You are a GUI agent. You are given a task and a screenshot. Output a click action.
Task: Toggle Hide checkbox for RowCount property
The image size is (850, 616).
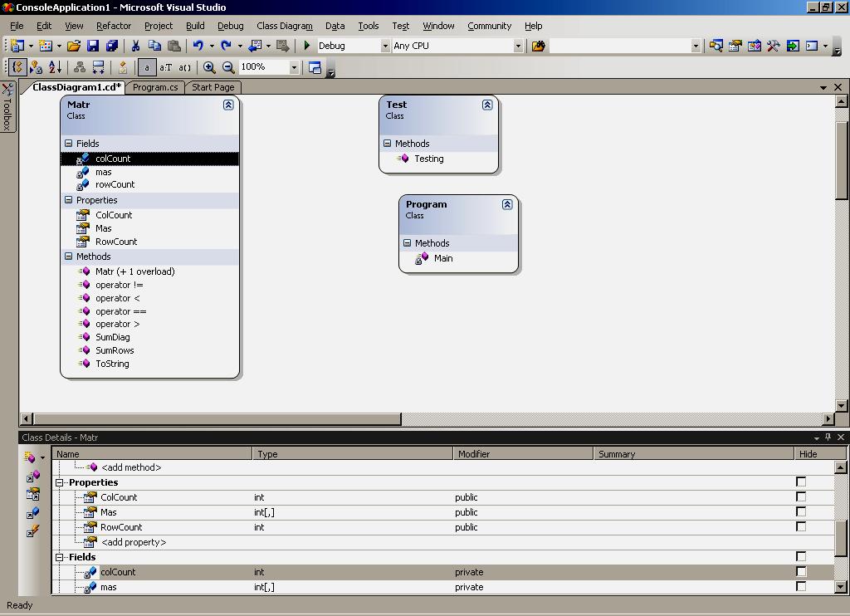click(801, 526)
